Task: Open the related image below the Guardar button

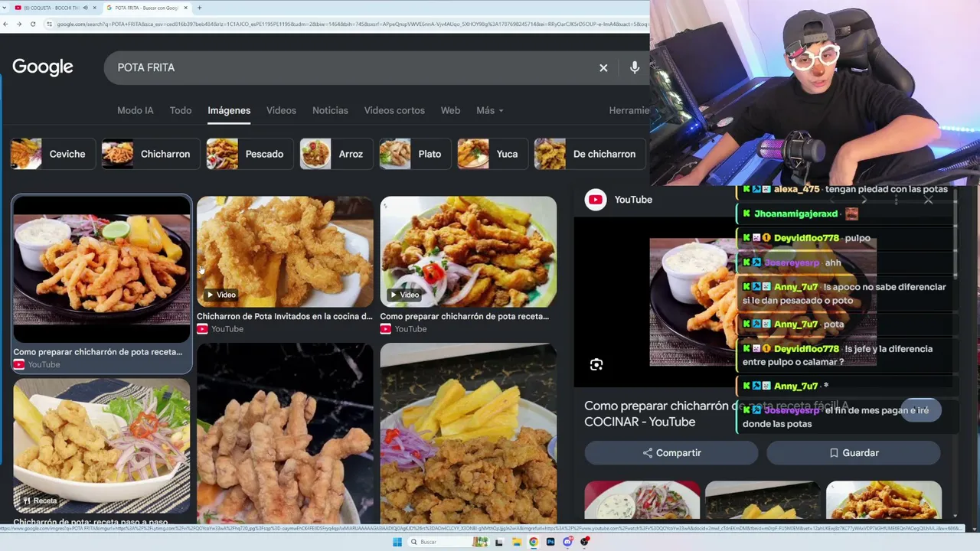Action: pos(884,500)
